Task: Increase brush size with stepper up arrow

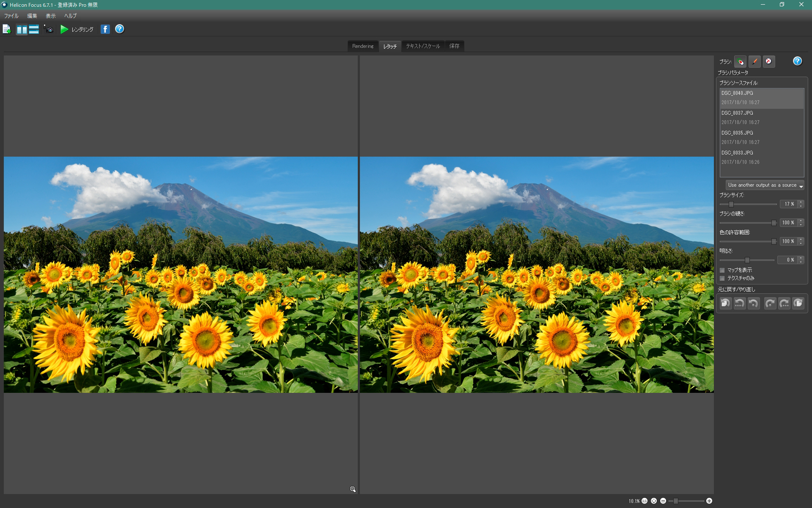Action: [x=801, y=202]
